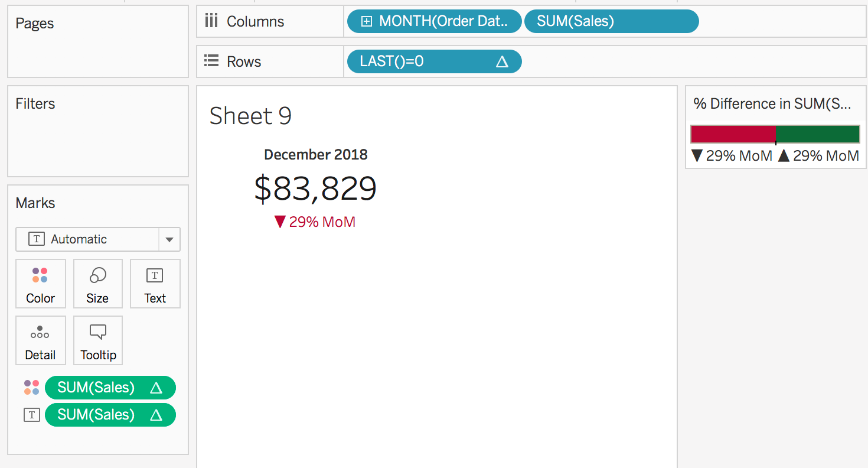This screenshot has height=468, width=868.
Task: Open the Detail mark property
Action: [40, 340]
